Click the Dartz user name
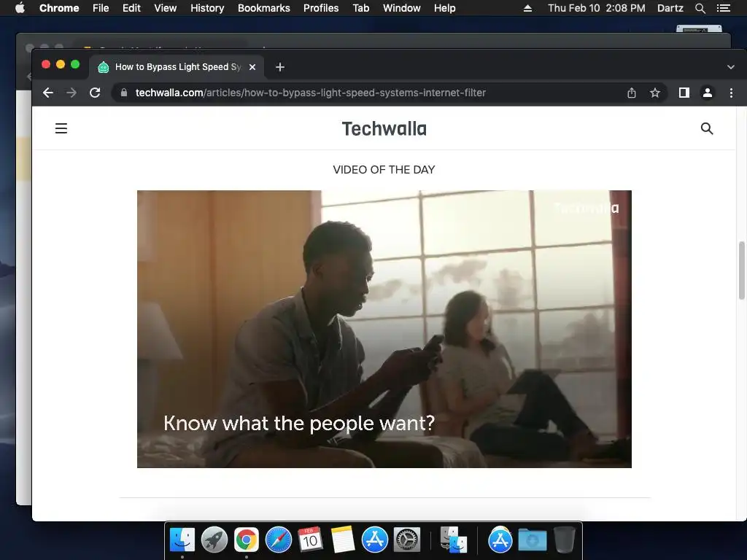The height and width of the screenshot is (560, 747). tap(670, 8)
